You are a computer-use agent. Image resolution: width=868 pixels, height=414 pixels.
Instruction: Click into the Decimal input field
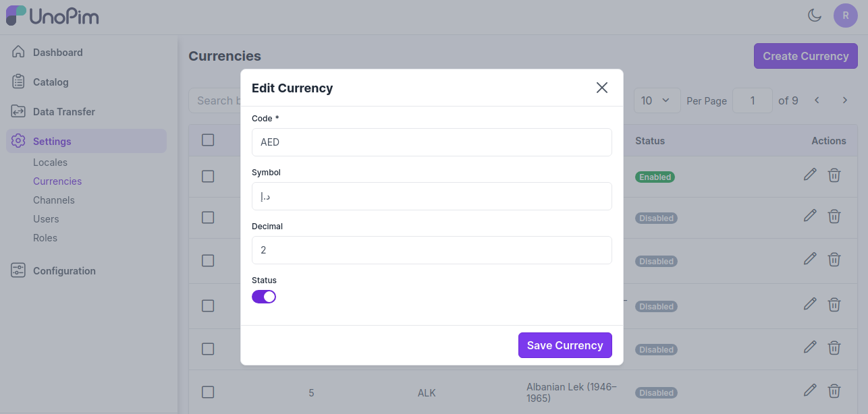pos(432,250)
